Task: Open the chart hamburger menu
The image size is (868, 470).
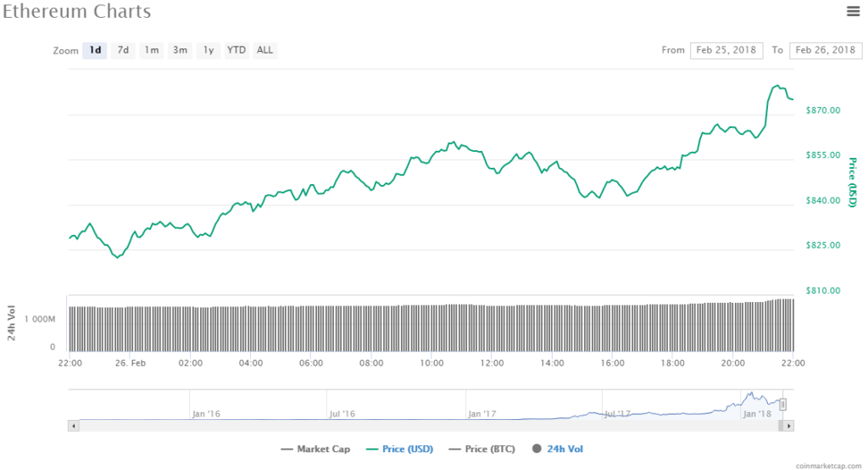Action: [853, 11]
